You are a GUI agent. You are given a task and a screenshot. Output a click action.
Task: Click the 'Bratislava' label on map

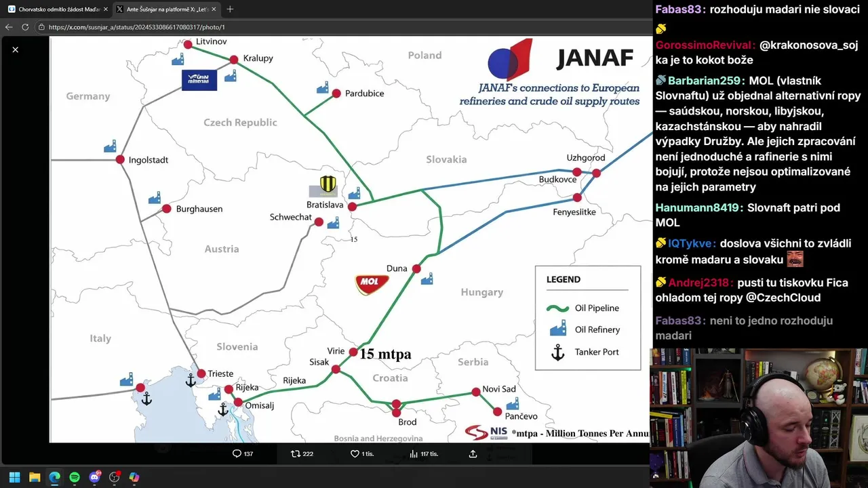325,205
